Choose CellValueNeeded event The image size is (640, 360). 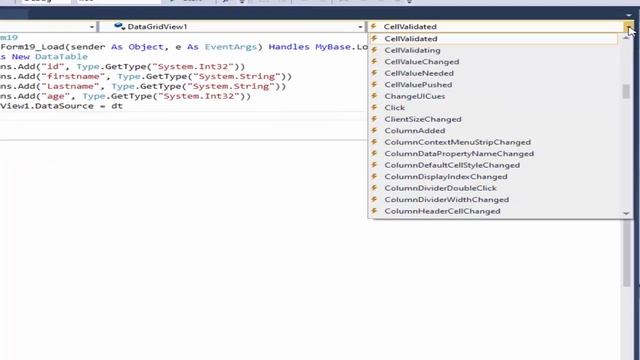coord(493,73)
